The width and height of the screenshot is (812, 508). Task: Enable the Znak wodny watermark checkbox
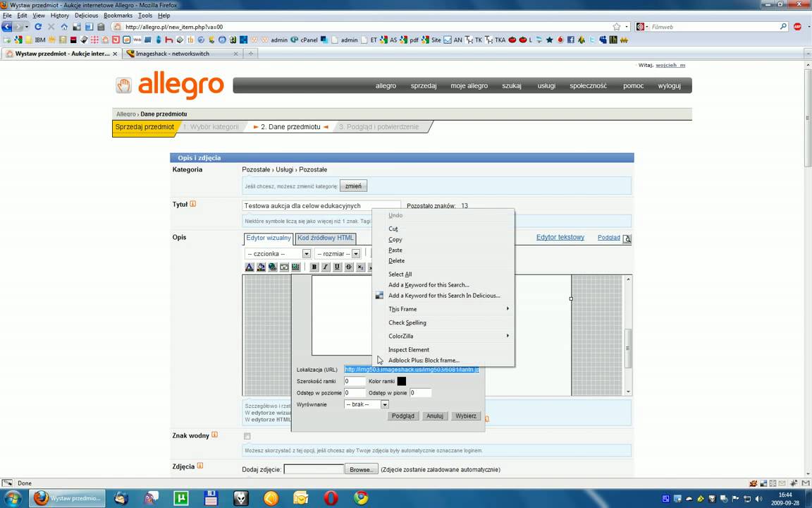(247, 436)
